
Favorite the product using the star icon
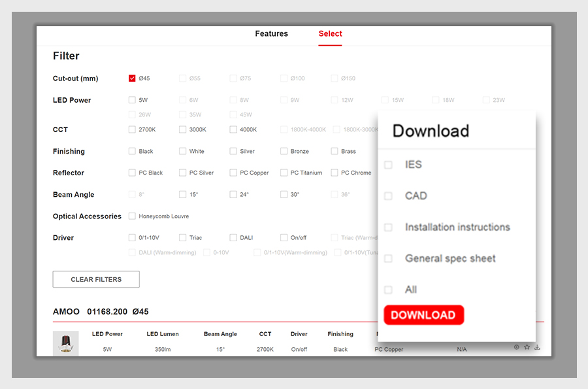click(x=527, y=347)
